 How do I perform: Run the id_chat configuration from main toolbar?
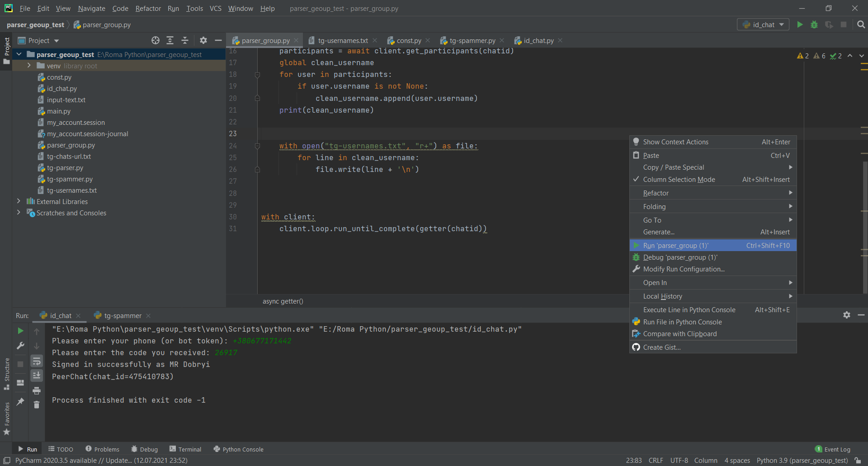pyautogui.click(x=800, y=24)
